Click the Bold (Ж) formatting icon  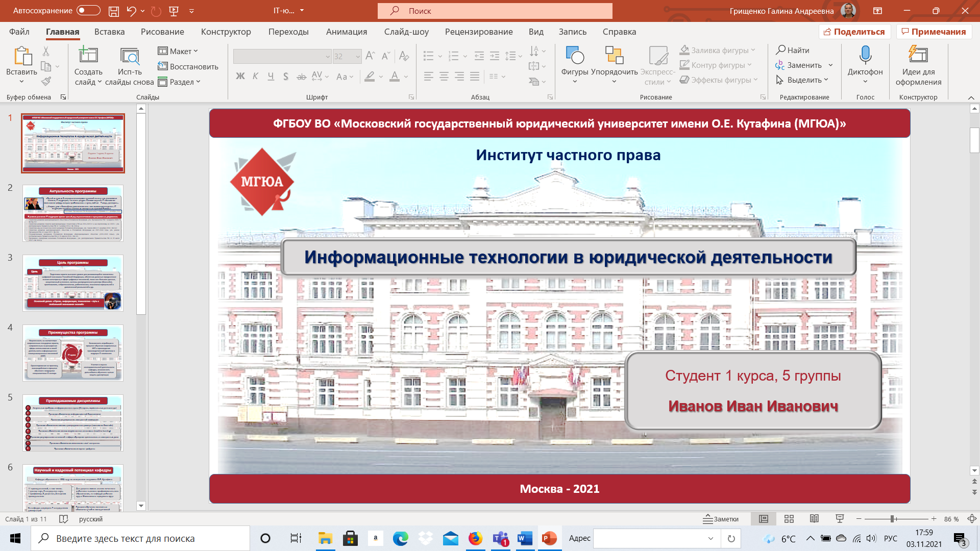coord(240,77)
